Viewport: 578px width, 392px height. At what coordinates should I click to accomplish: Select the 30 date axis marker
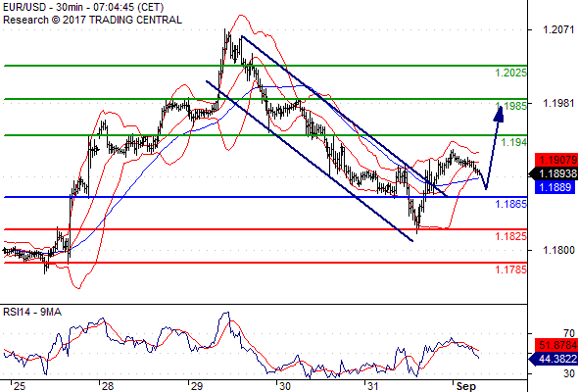[284, 386]
